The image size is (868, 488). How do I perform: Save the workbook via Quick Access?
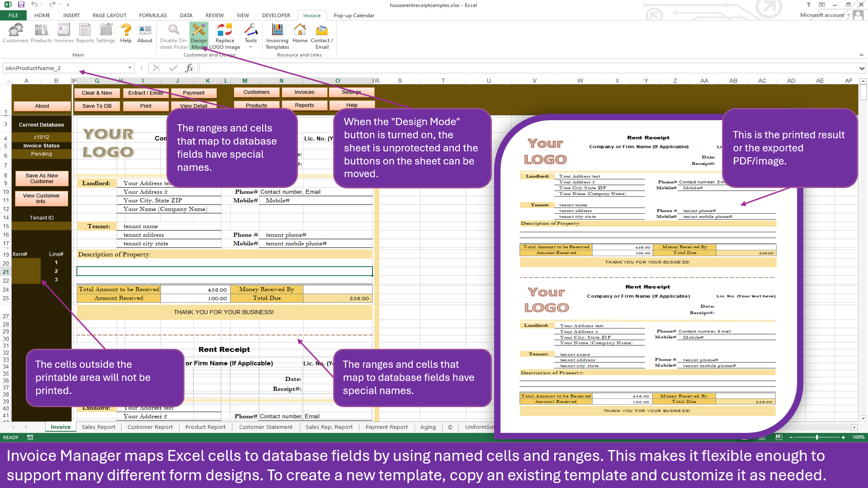pos(21,5)
